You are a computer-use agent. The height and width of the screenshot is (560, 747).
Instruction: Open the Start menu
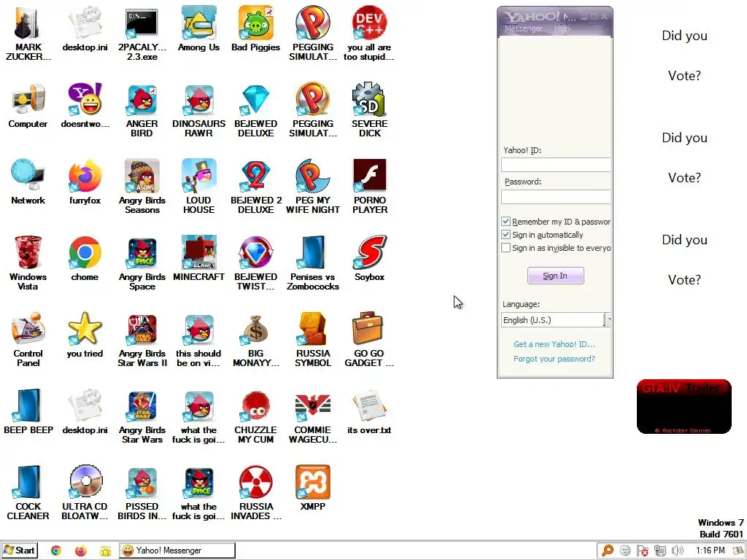tap(20, 551)
